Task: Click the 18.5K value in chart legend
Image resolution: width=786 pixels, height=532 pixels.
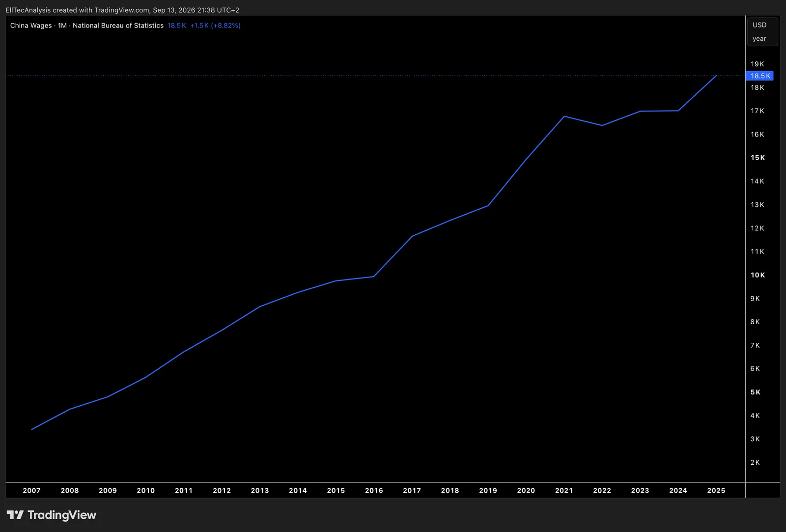Action: (x=177, y=26)
